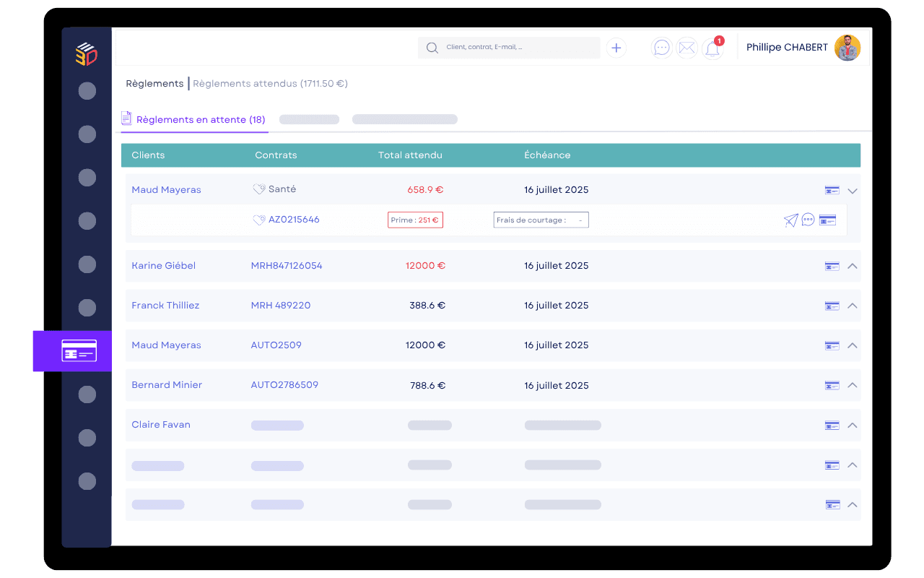
Task: Click payment card icon in Karine Giébel row
Action: (832, 266)
